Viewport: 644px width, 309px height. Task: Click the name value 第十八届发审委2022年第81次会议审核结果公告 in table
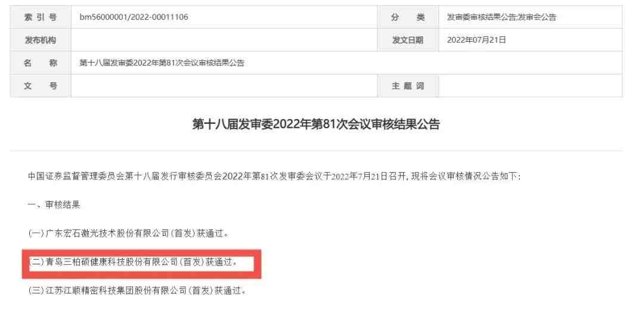click(162, 63)
